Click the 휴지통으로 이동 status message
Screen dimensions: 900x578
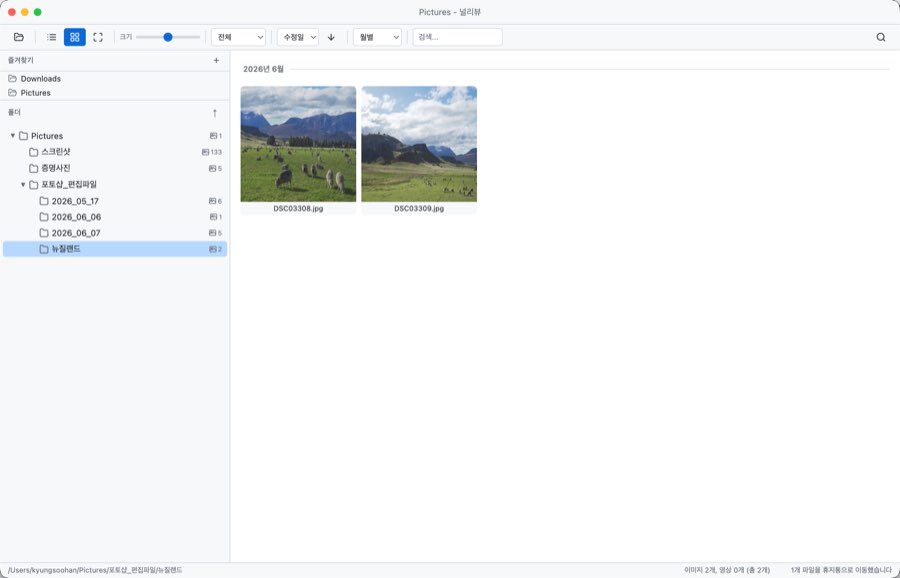843,571
